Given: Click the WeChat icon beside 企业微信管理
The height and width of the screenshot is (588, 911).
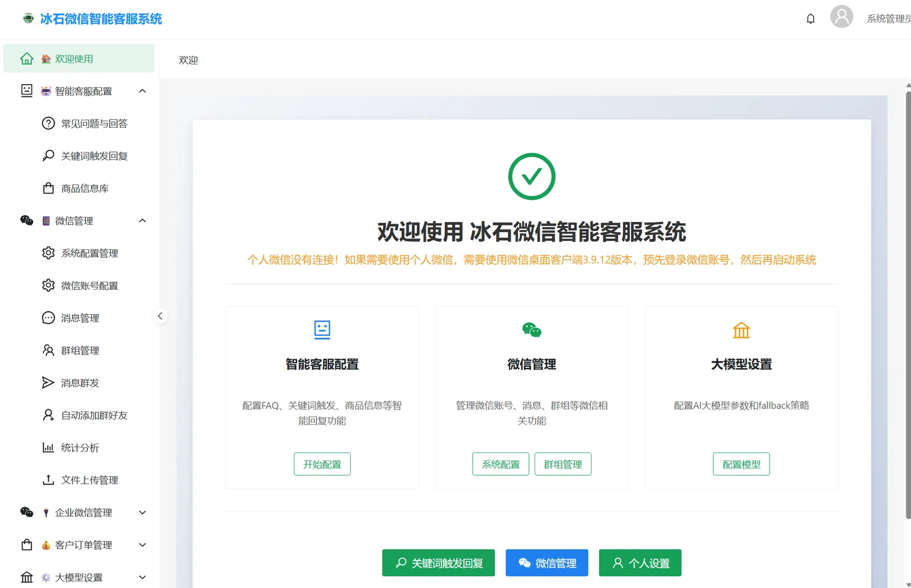Looking at the screenshot, I should click(27, 513).
